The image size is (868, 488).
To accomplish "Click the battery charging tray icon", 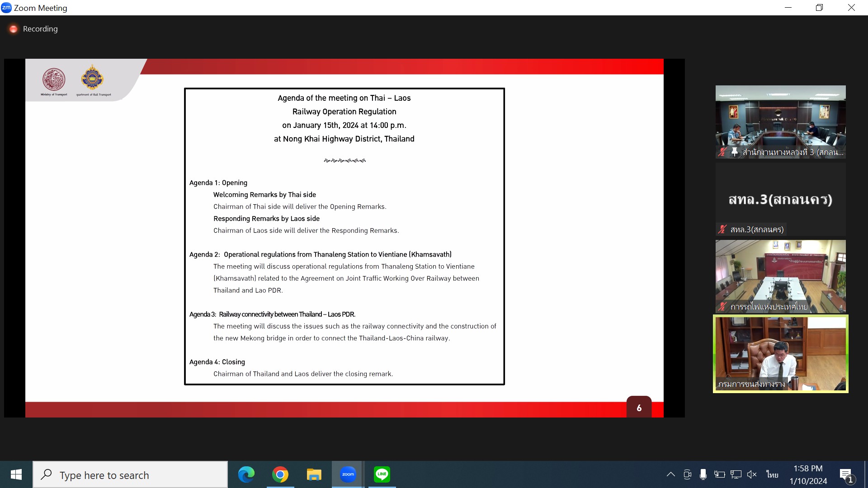I will pyautogui.click(x=719, y=474).
